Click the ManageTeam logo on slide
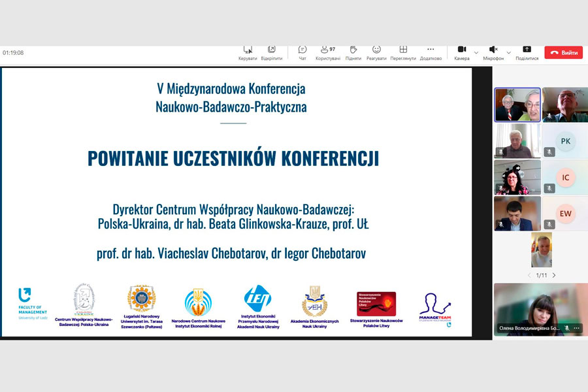This screenshot has height=392, width=588. tap(435, 310)
